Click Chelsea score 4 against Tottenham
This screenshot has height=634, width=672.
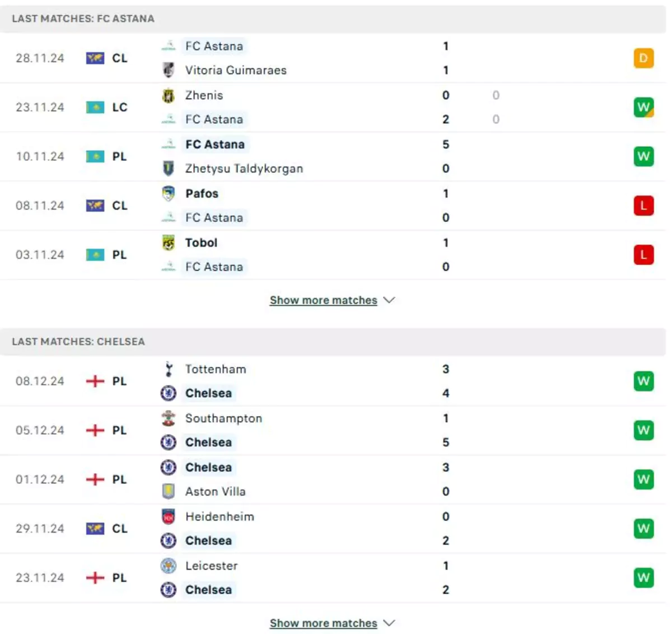click(x=446, y=393)
